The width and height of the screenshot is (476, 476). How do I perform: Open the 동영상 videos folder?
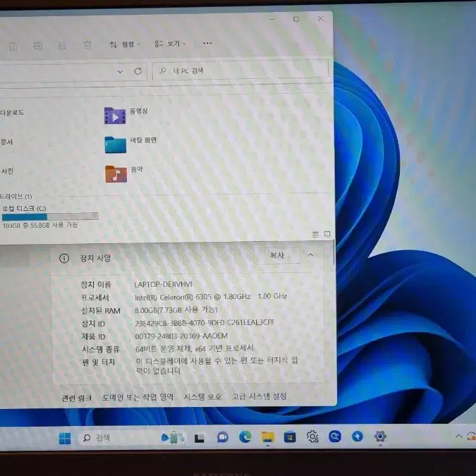click(126, 116)
